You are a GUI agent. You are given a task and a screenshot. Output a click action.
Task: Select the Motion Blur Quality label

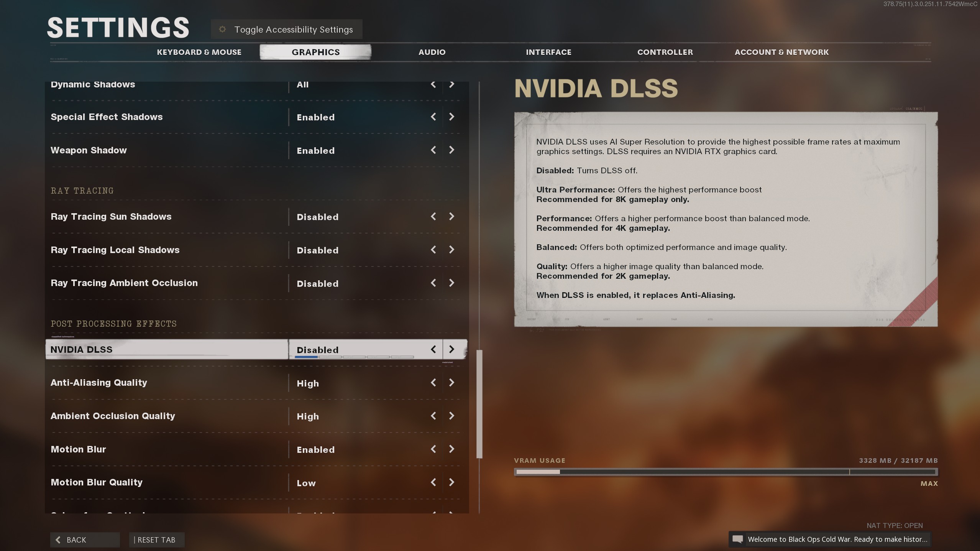point(97,482)
